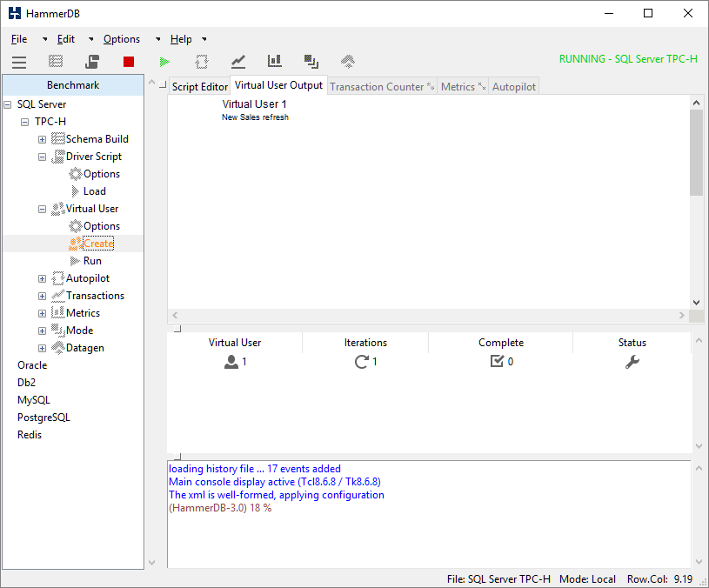This screenshot has height=588, width=709.
Task: Open the Options menu in the menu bar
Action: [x=122, y=39]
